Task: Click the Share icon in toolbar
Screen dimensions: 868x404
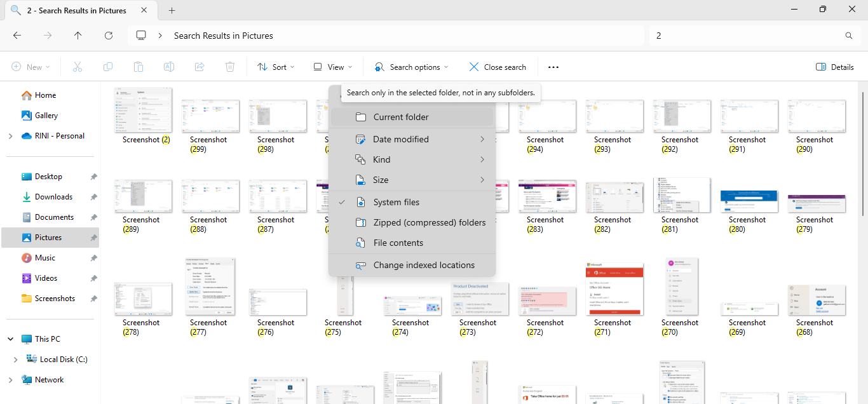Action: tap(200, 67)
